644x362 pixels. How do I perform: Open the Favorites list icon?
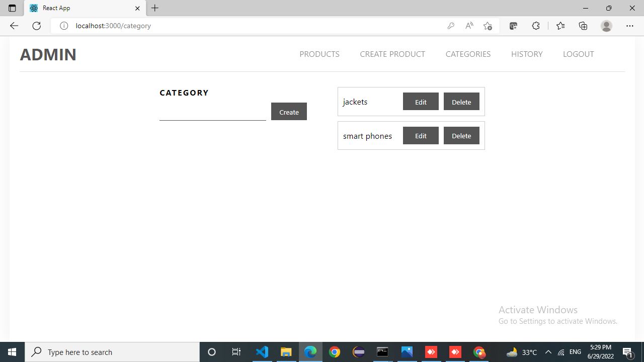pyautogui.click(x=560, y=26)
